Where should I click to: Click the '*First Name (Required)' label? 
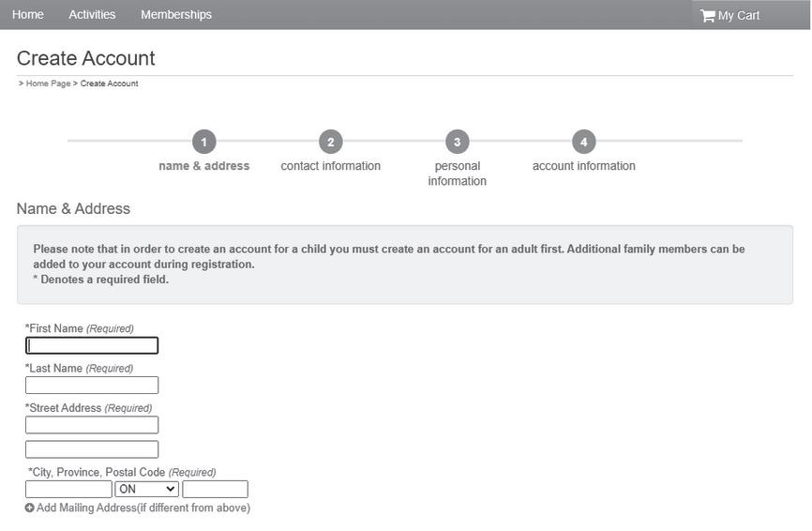[x=80, y=328]
